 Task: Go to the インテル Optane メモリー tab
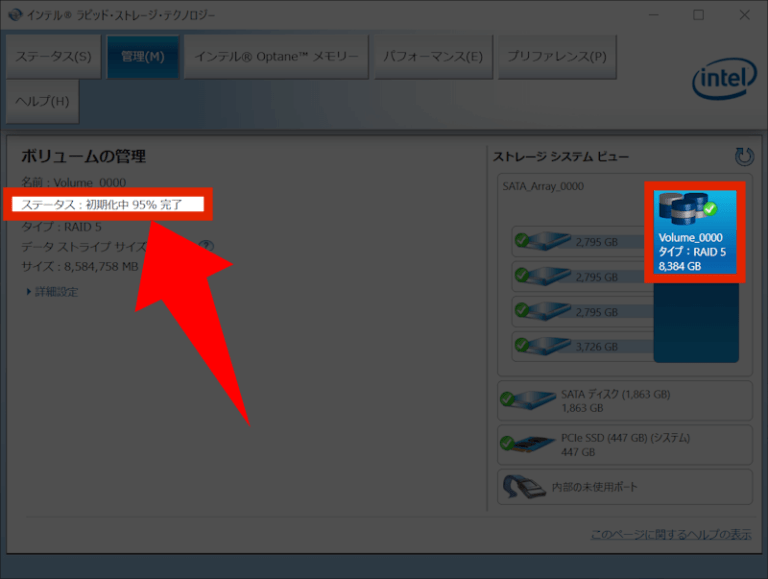tap(277, 56)
